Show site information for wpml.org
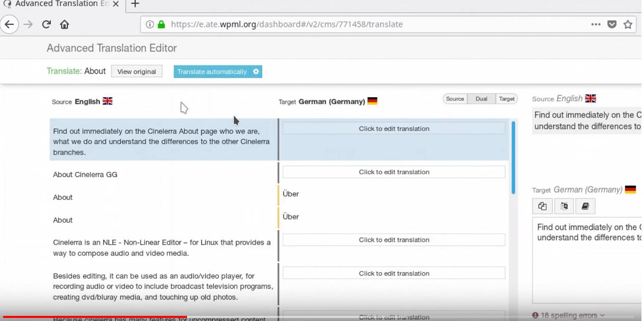Image resolution: width=644 pixels, height=321 pixels. coord(150,24)
